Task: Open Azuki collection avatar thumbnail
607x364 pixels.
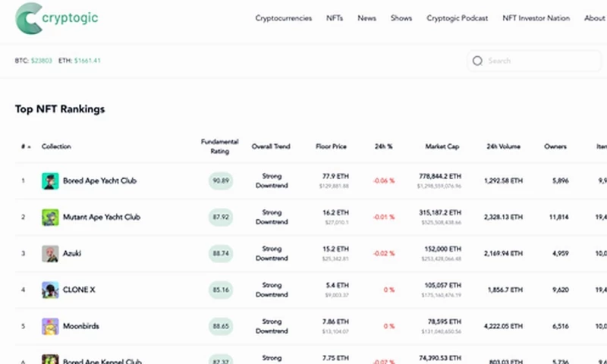Action: click(50, 253)
